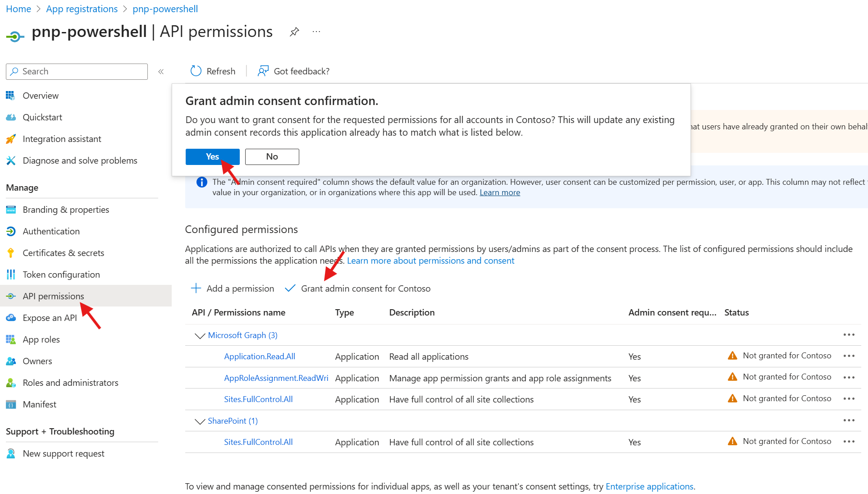
Task: Select Token configuration in sidebar
Action: pyautogui.click(x=61, y=274)
